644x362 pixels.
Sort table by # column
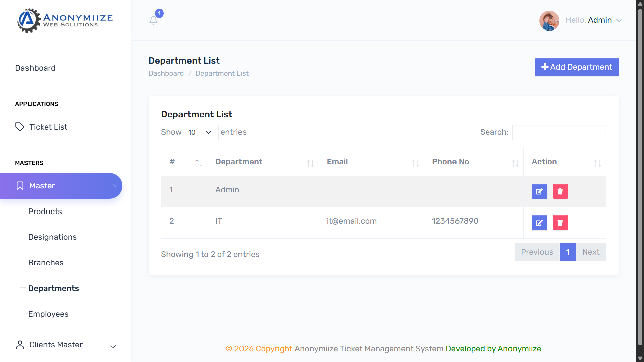tap(184, 162)
